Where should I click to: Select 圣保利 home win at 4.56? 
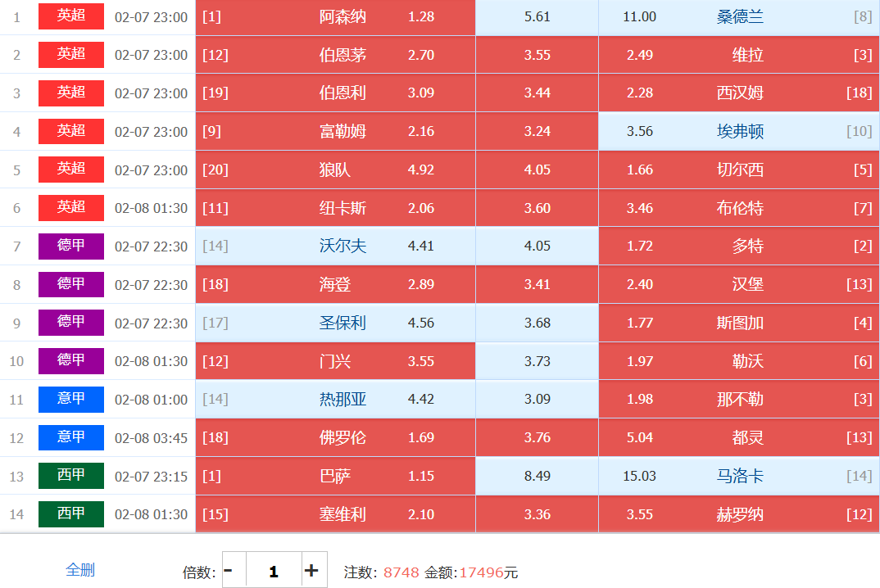click(334, 323)
